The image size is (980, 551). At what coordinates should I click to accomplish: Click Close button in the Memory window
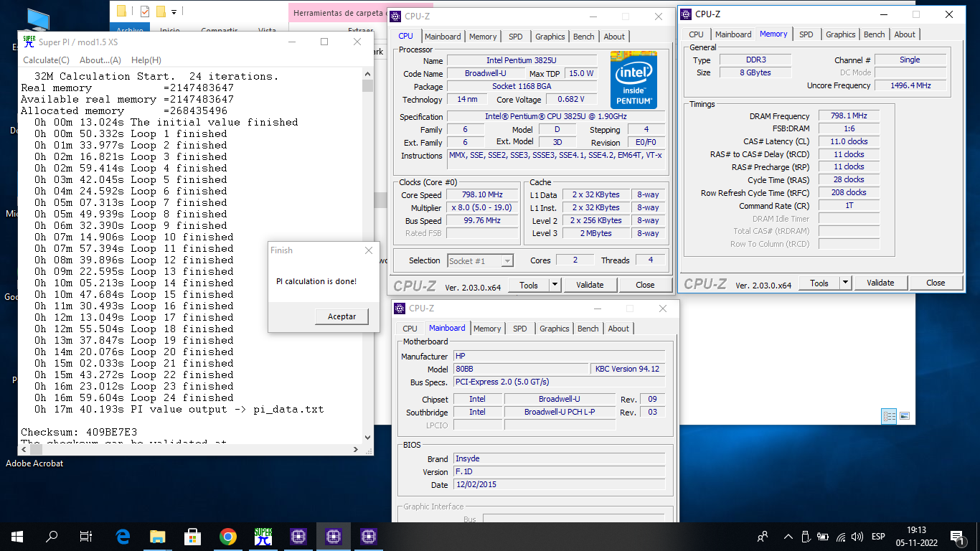[936, 283]
